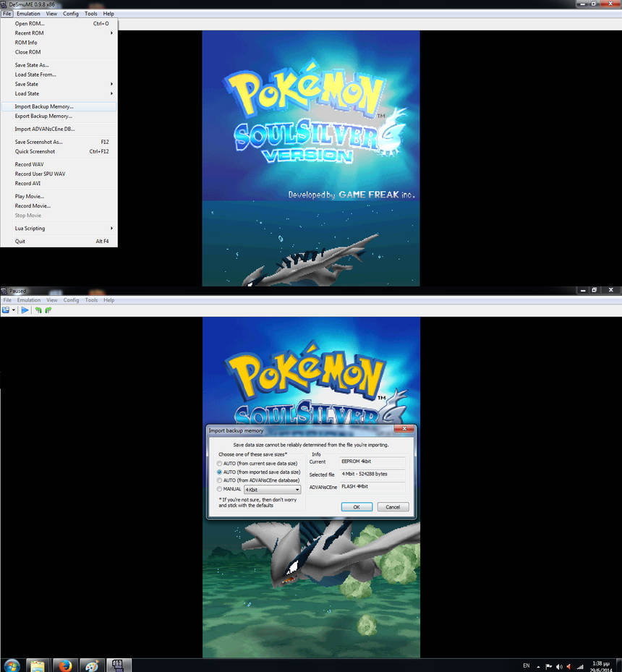The height and width of the screenshot is (672, 622).
Task: Expand the Lua Scripting submenu
Action: tap(59, 229)
